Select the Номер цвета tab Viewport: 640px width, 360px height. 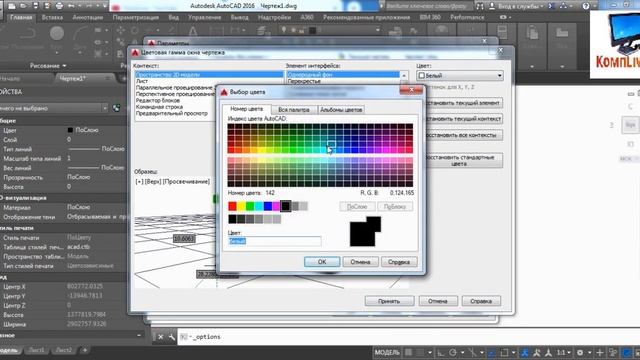tap(247, 109)
